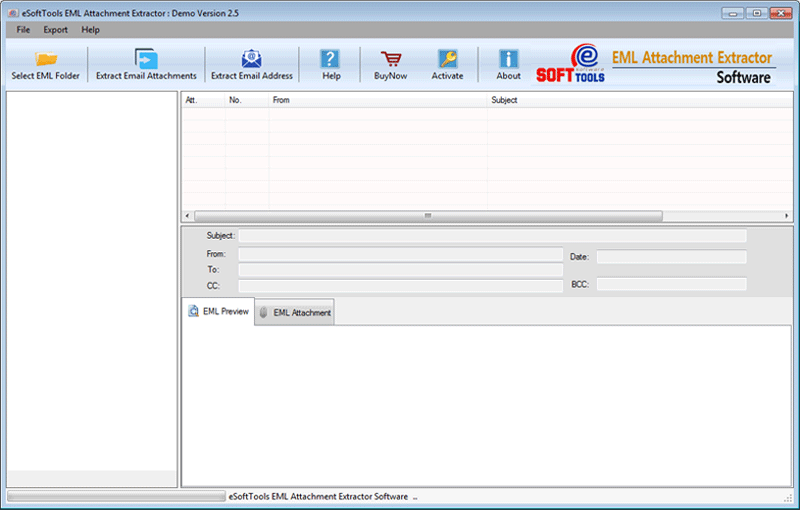
Task: Click the eSoftTools logo
Action: pyautogui.click(x=570, y=63)
